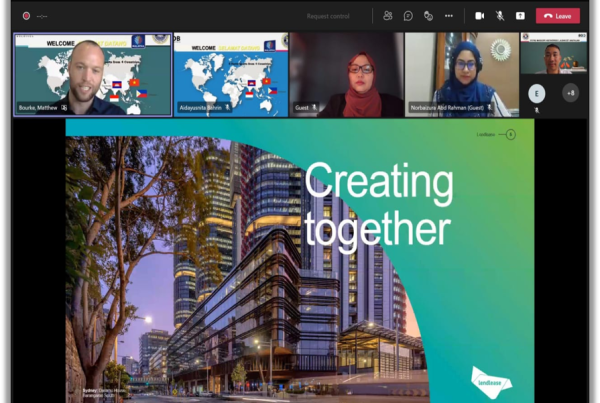Open the participants panel icon
The width and height of the screenshot is (600, 403).
[388, 16]
